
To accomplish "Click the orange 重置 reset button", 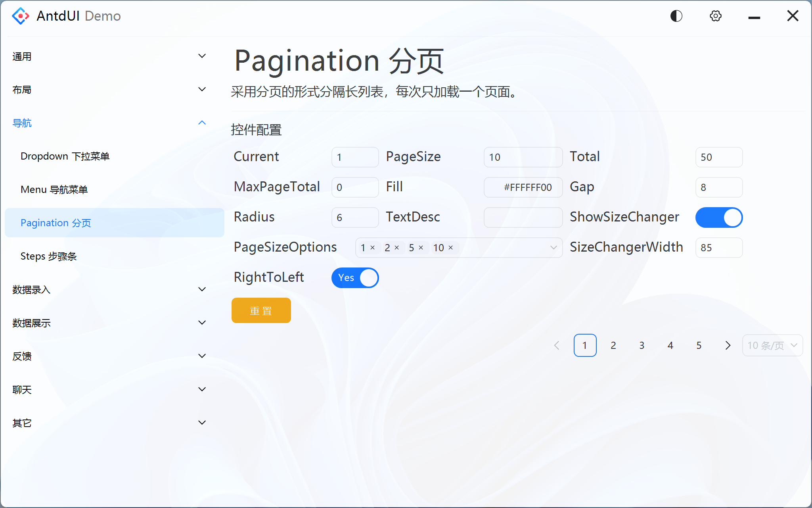I will coord(261,310).
